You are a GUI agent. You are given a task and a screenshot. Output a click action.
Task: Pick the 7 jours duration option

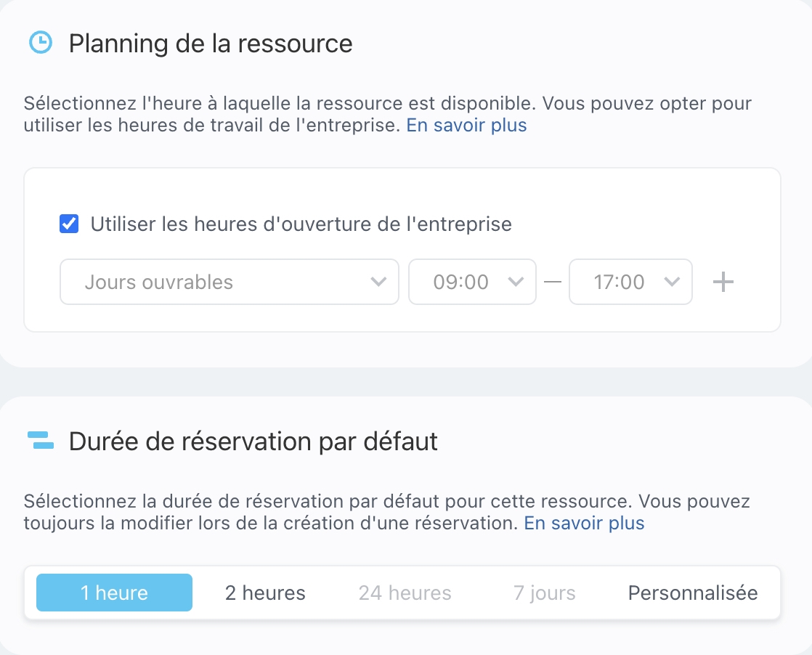click(x=544, y=593)
